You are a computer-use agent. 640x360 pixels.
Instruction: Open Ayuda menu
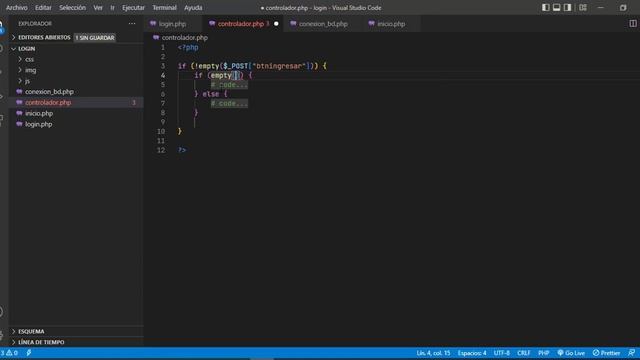(x=193, y=8)
